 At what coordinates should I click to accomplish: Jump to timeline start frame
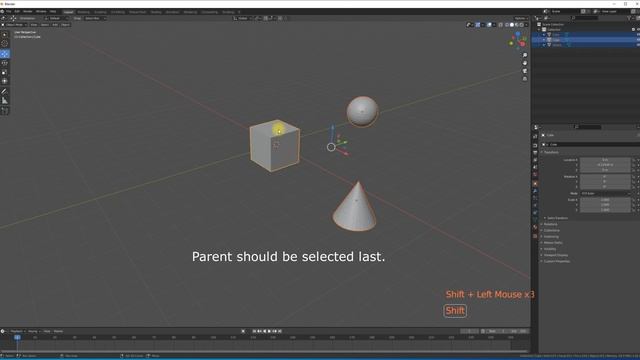point(254,331)
